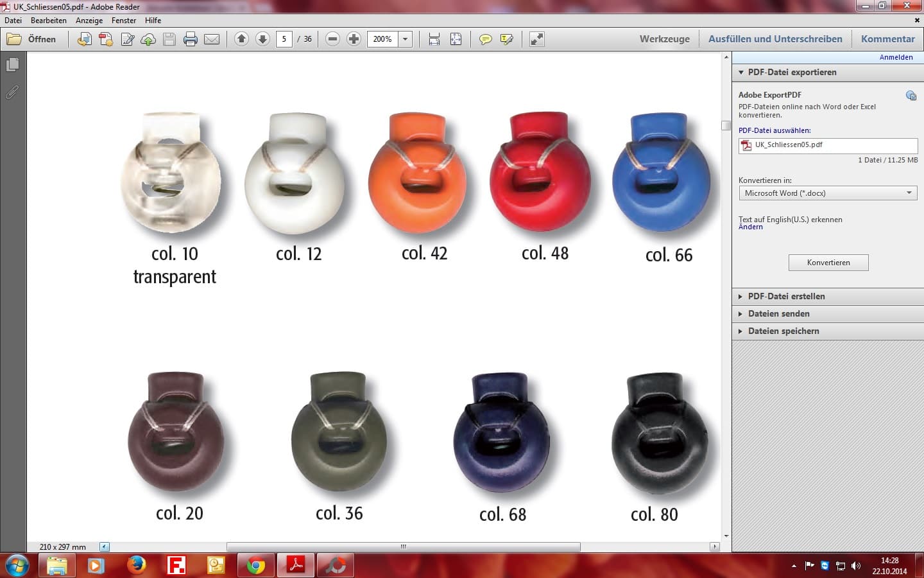This screenshot has width=924, height=578.
Task: Click the vertical scrollbar up arrow
Action: [x=726, y=57]
